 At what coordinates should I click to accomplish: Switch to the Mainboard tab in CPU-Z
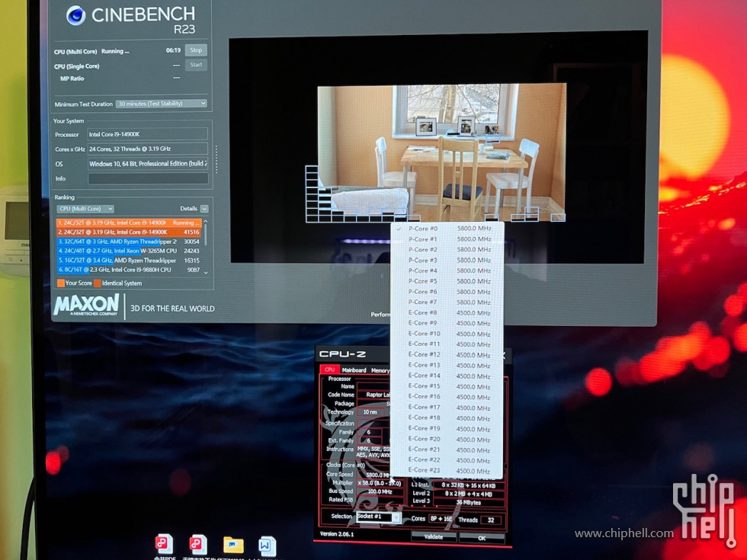click(354, 370)
